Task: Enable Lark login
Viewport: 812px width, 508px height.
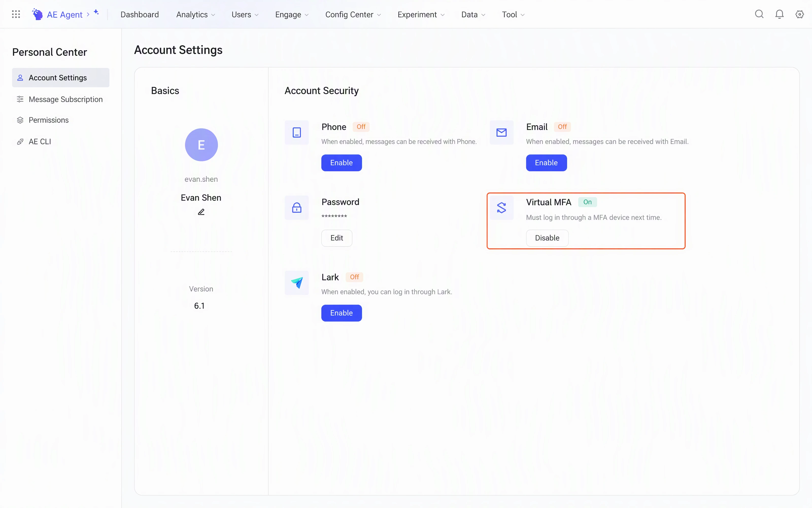Action: click(x=341, y=313)
